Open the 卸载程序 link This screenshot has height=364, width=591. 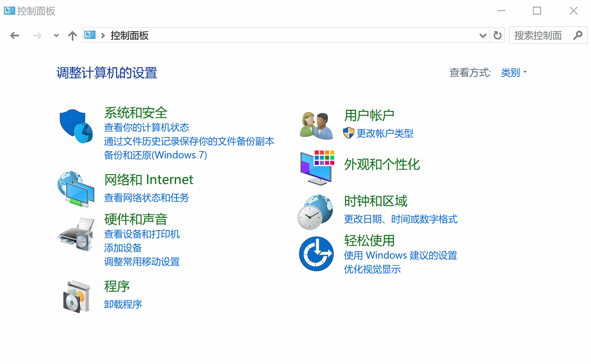click(123, 305)
